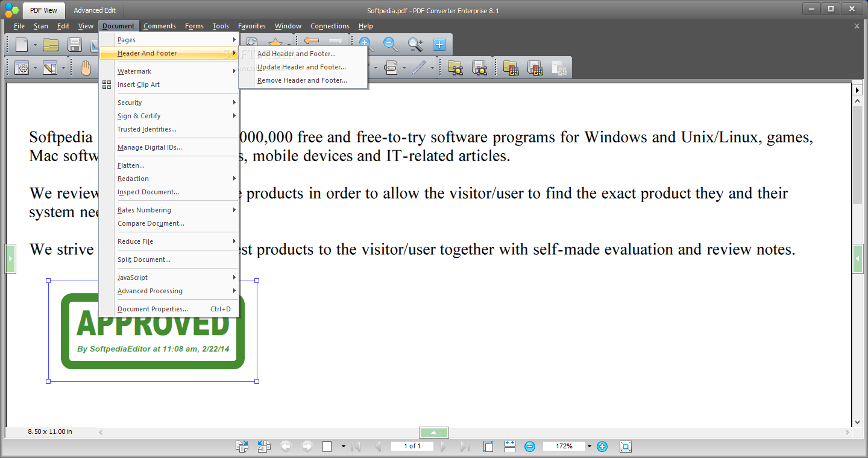Image resolution: width=868 pixels, height=458 pixels.
Task: Open the 172% zoom level dropdown
Action: 588,447
